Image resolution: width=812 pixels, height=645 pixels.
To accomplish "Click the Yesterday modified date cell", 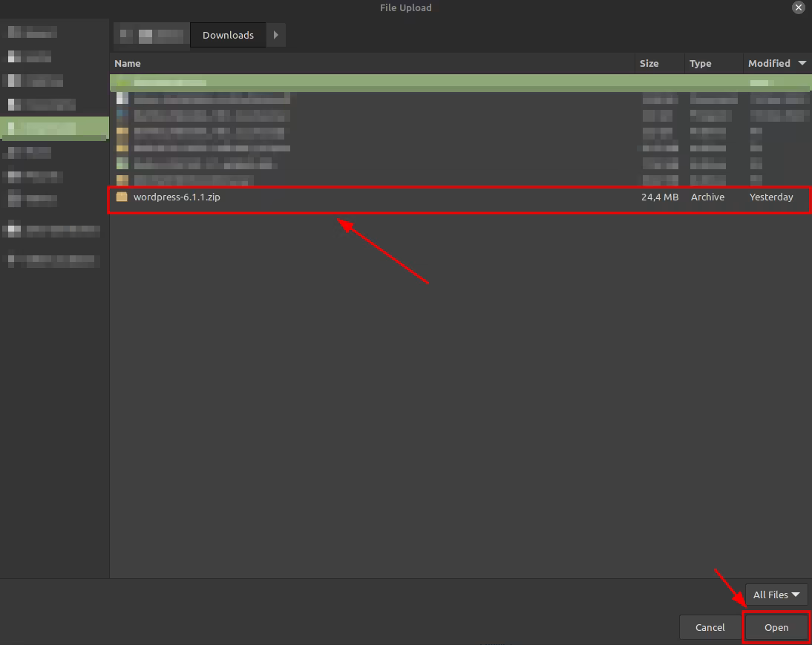I will [771, 197].
